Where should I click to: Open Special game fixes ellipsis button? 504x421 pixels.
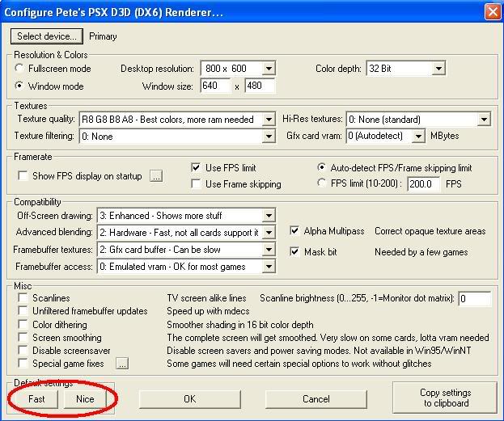coord(121,364)
